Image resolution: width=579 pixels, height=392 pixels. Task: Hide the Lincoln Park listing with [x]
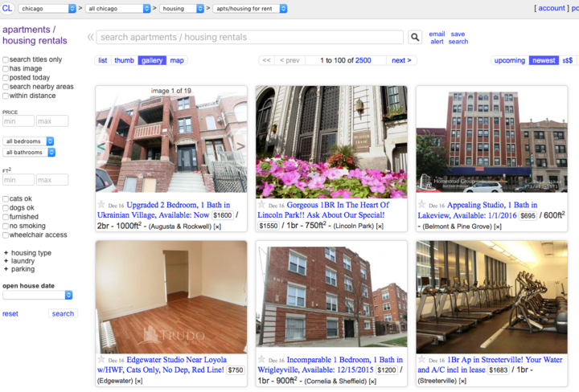pyautogui.click(x=380, y=226)
